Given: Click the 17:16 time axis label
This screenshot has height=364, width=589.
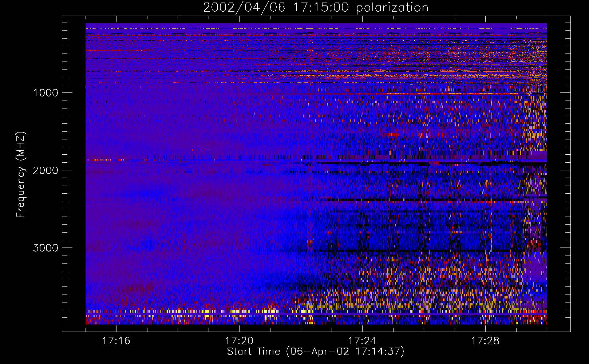Looking at the screenshot, I should click(x=116, y=341).
